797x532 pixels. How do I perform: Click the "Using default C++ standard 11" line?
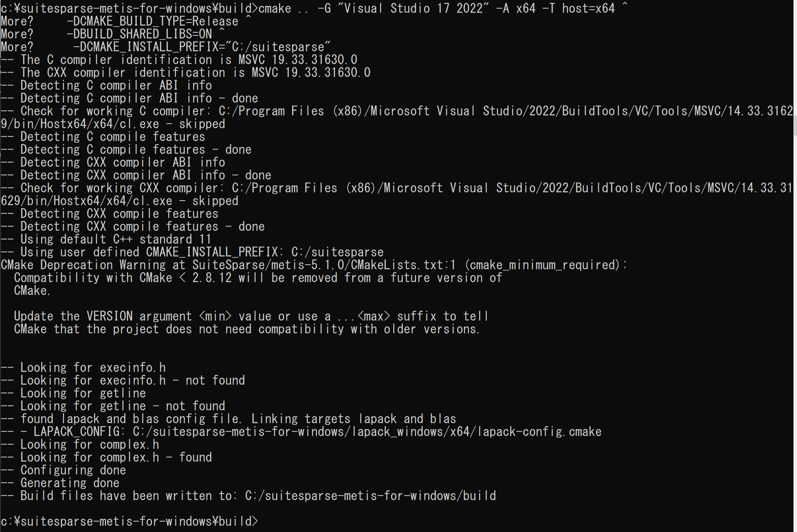coord(116,239)
